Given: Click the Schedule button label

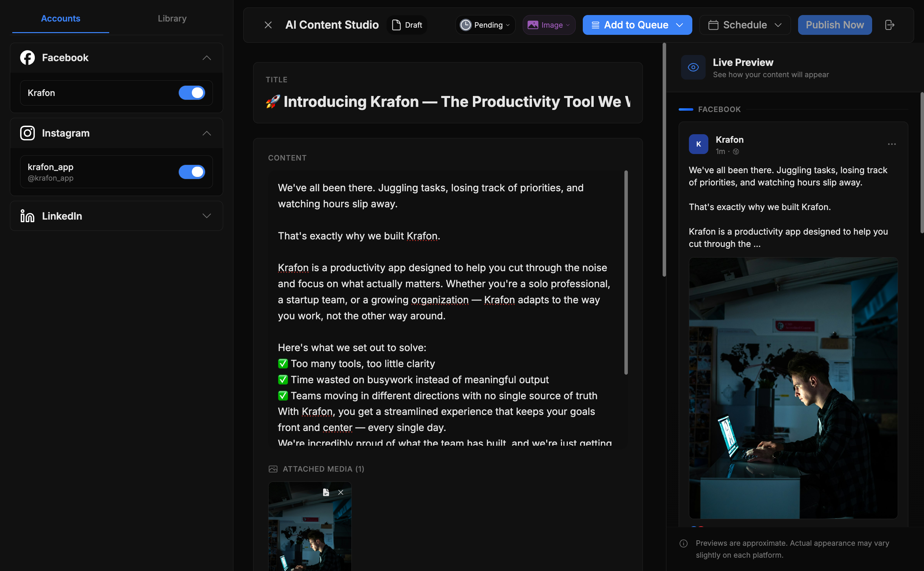Looking at the screenshot, I should [745, 25].
